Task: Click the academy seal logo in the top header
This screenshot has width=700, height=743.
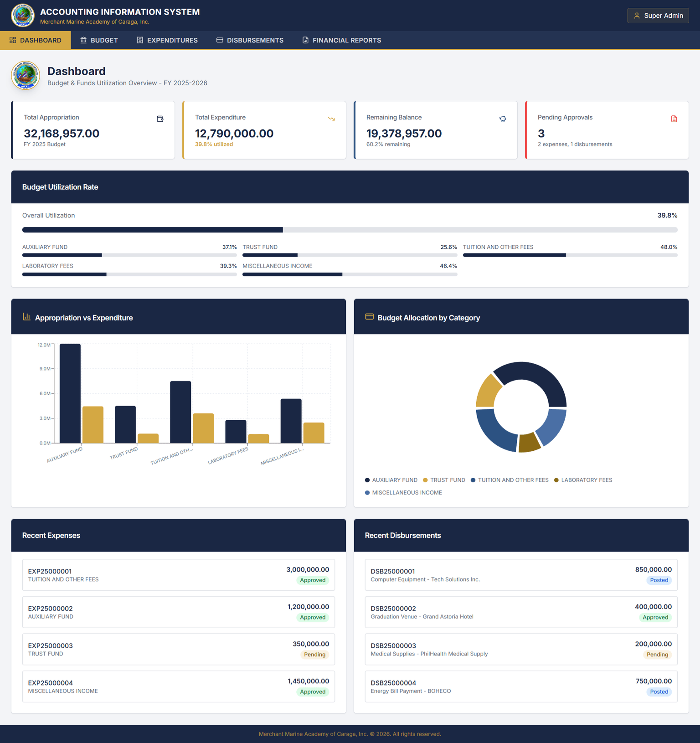Action: click(23, 15)
